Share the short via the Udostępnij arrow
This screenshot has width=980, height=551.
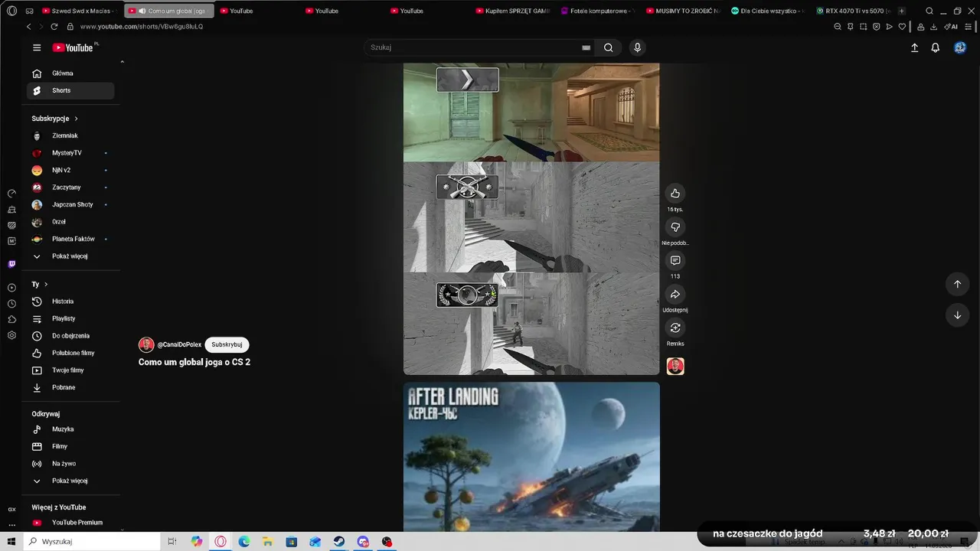pyautogui.click(x=675, y=295)
